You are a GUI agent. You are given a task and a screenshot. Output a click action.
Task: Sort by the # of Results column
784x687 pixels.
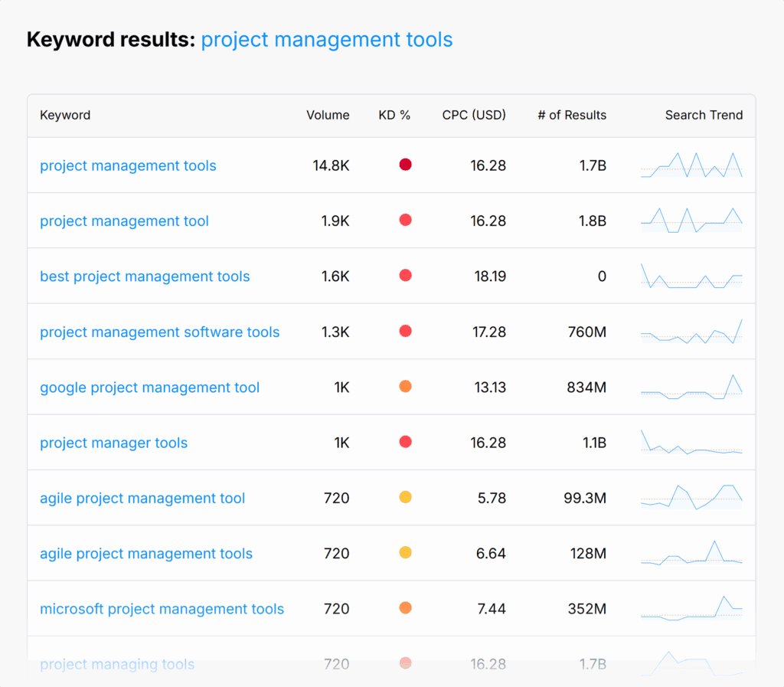tap(571, 115)
